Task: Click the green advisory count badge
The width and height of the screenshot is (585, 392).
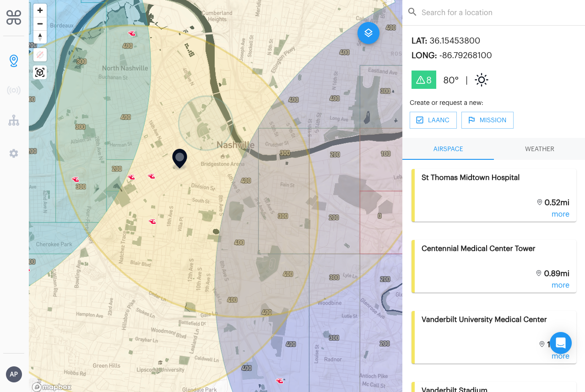Action: point(424,80)
